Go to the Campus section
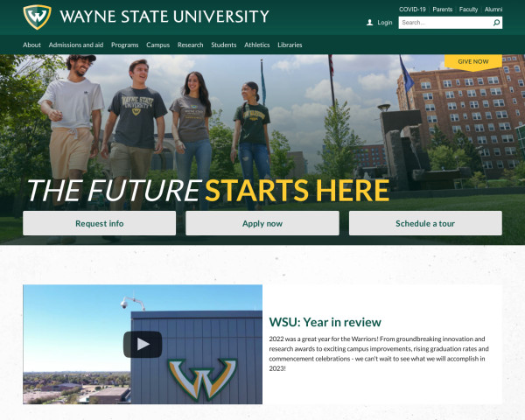The image size is (525, 420). tap(158, 45)
